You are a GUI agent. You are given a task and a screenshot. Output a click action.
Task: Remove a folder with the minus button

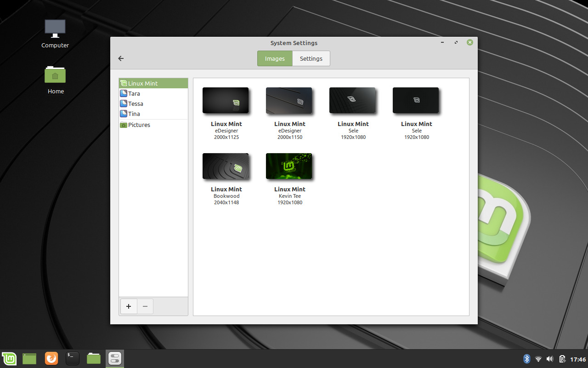[x=145, y=306]
